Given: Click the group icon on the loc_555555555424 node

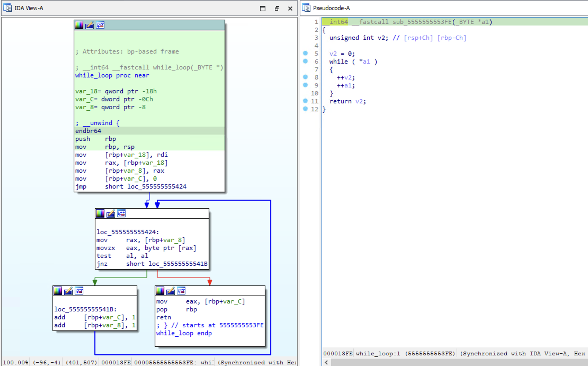Looking at the screenshot, I should 121,213.
